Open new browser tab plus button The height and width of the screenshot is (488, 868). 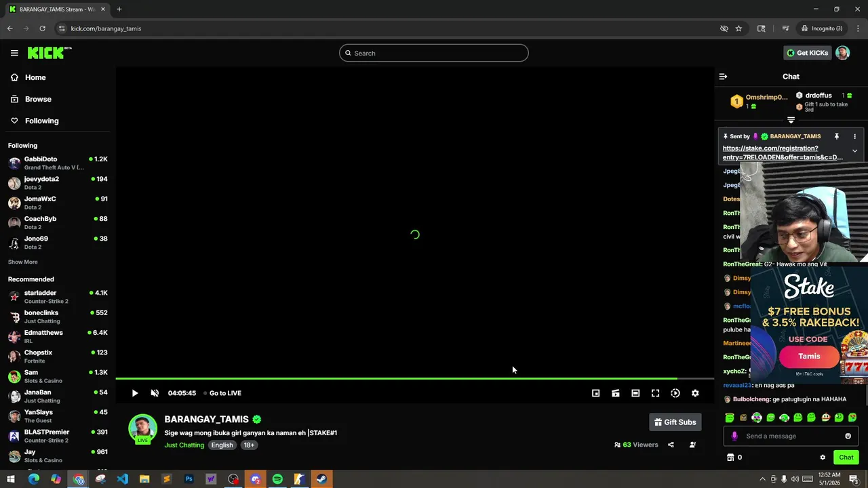point(119,9)
